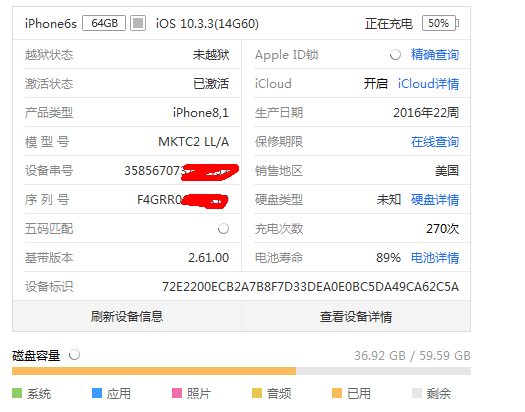Image resolution: width=525 pixels, height=412 pixels.
Task: Click sales region value 美国
Action: (x=447, y=171)
